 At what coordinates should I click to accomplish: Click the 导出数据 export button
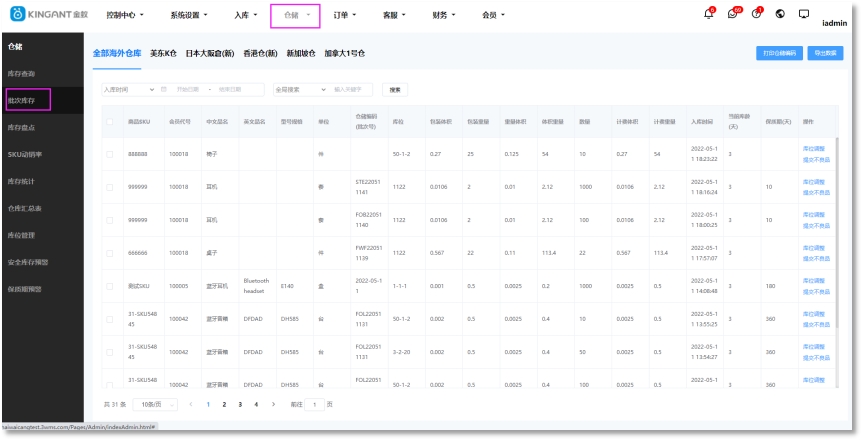click(825, 53)
